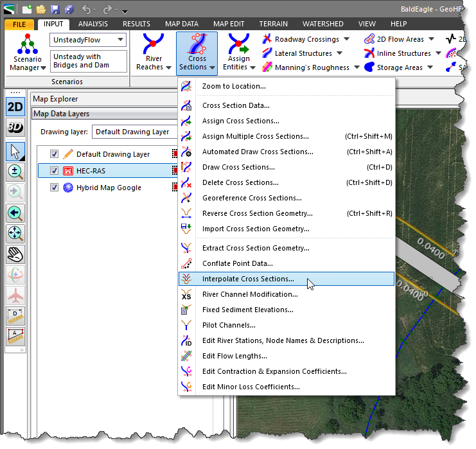Click the save all icon in quick access toolbar

69,10
